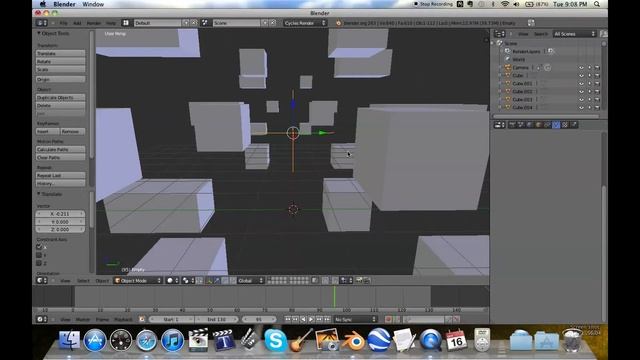Click the Start frame field

click(x=171, y=319)
